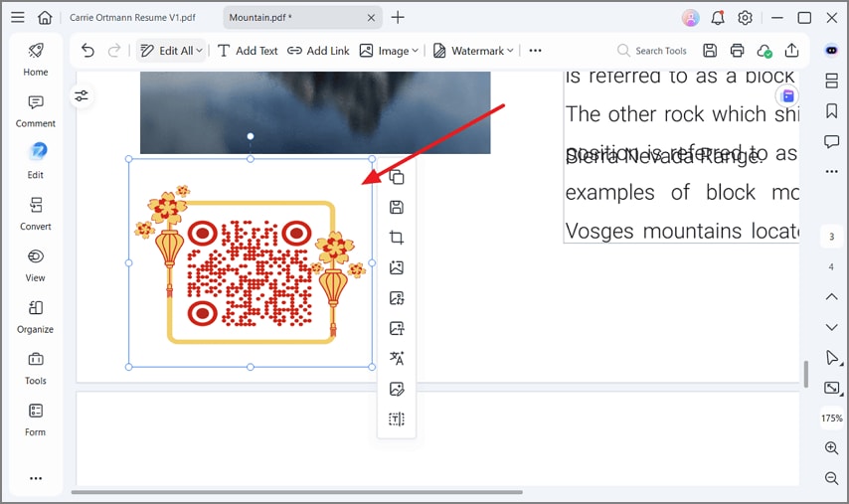This screenshot has height=504, width=849.
Task: Open the comments panel on right sidebar
Action: [x=832, y=142]
